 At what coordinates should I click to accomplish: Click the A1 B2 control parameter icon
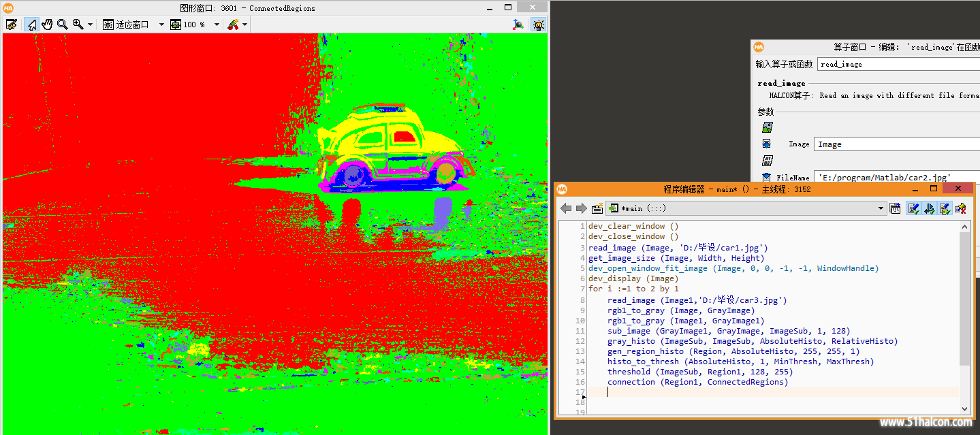[767, 161]
